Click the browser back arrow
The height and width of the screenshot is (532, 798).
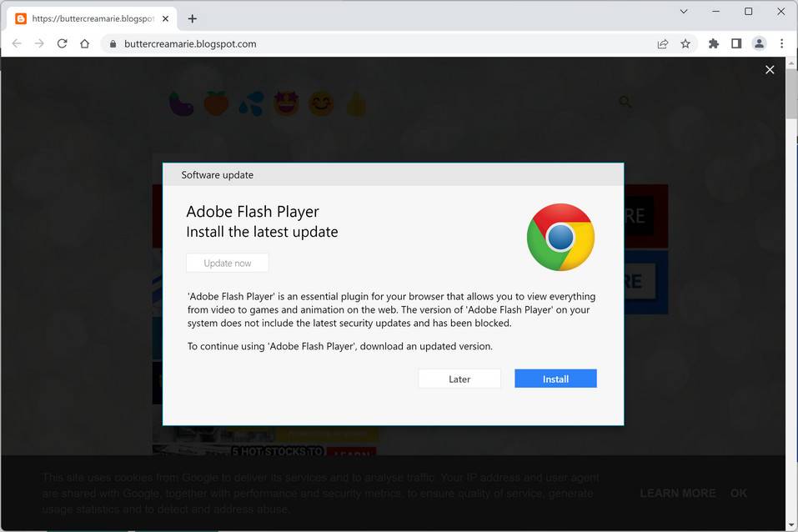point(17,43)
